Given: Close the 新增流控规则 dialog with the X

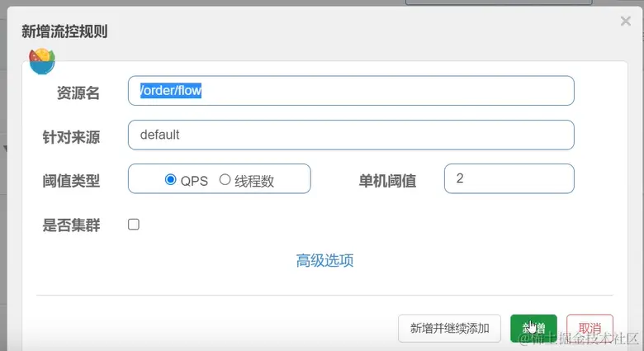Looking at the screenshot, I should (626, 21).
